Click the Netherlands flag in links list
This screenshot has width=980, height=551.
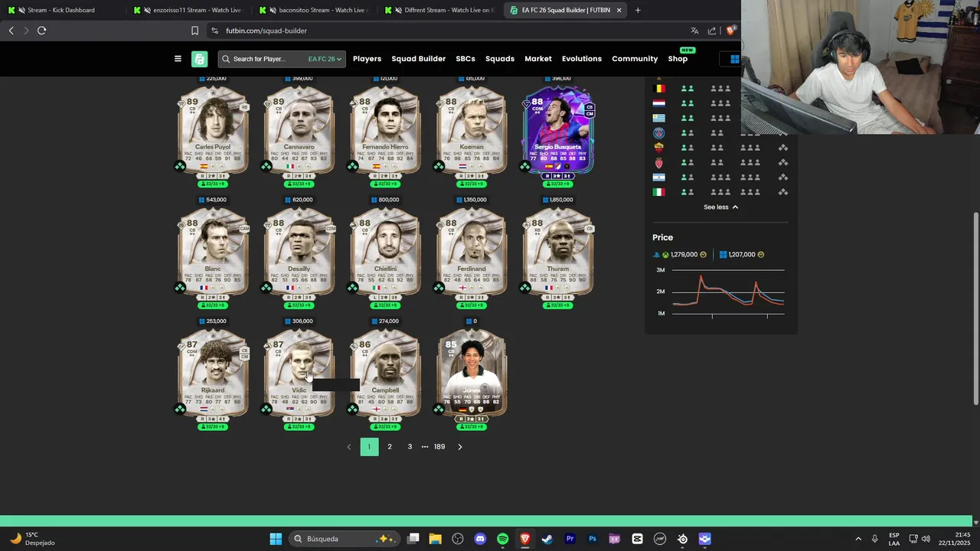click(658, 103)
